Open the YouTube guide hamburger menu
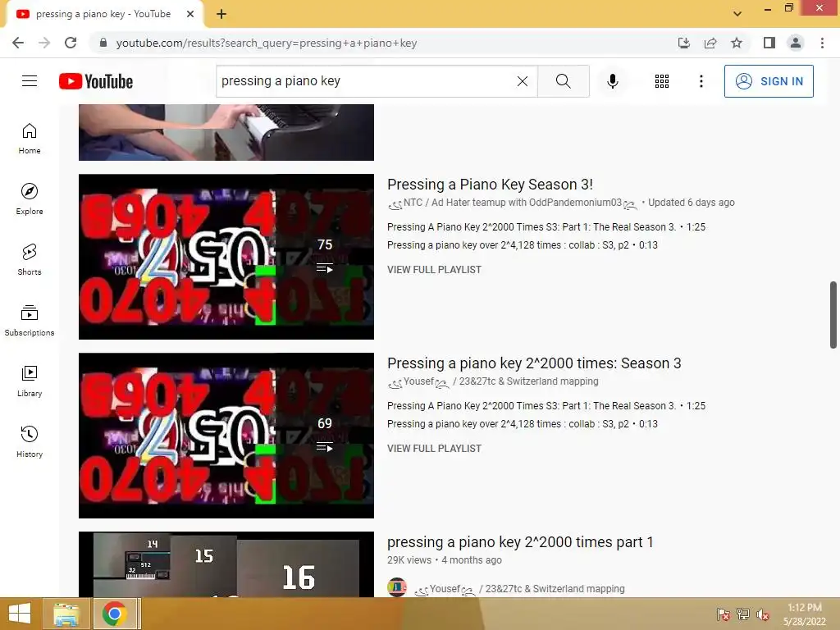The width and height of the screenshot is (840, 630). point(30,81)
